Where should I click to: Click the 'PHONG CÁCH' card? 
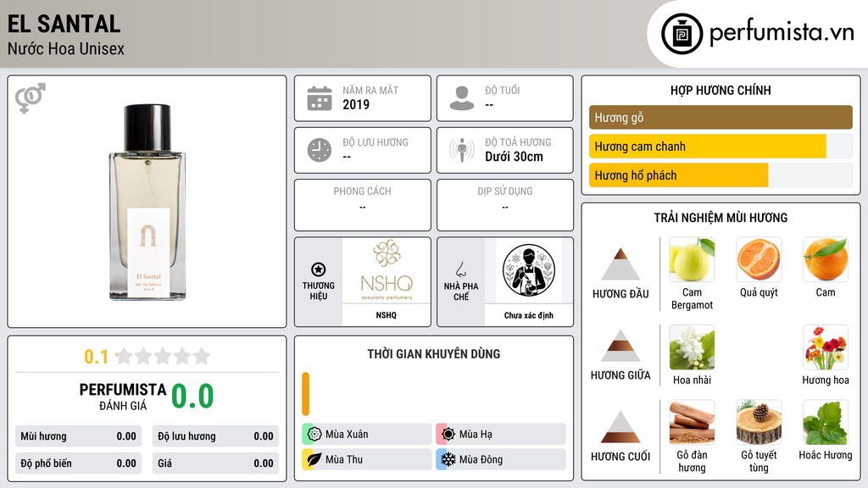(x=363, y=205)
